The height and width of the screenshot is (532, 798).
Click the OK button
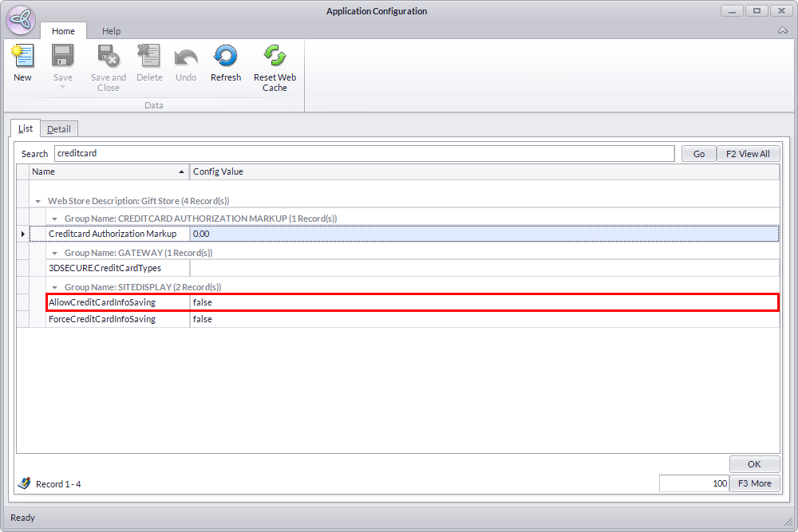(754, 464)
